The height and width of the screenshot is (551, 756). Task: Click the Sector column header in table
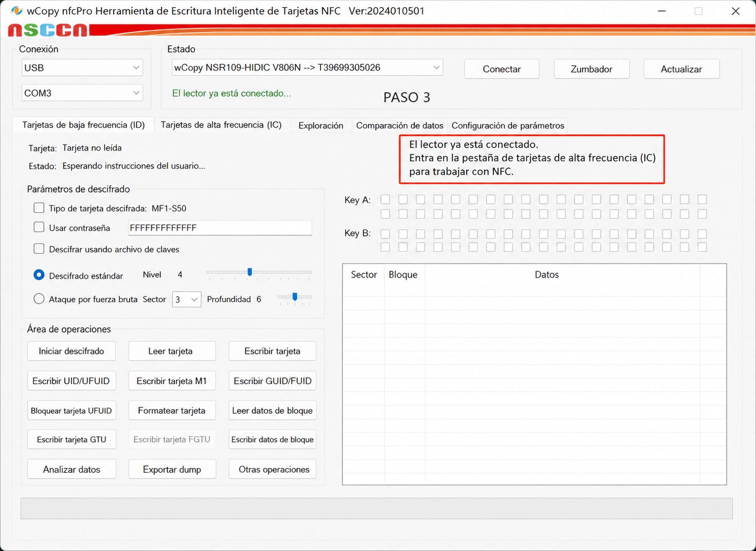364,275
